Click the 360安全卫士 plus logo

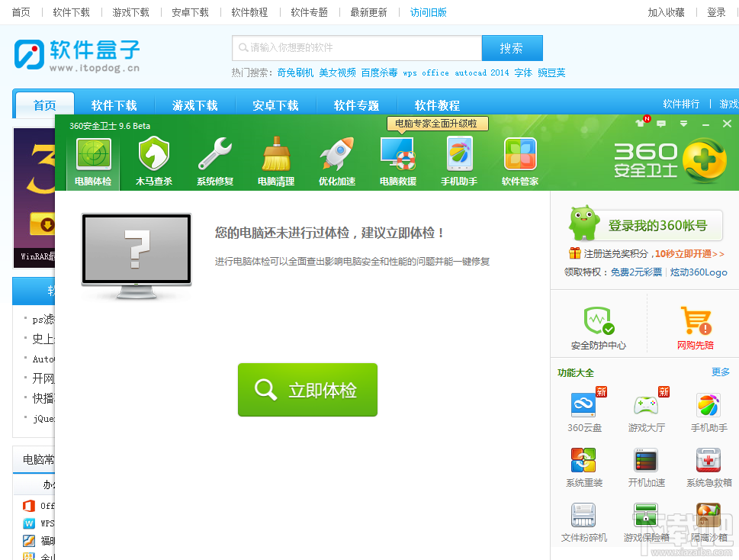click(x=704, y=160)
